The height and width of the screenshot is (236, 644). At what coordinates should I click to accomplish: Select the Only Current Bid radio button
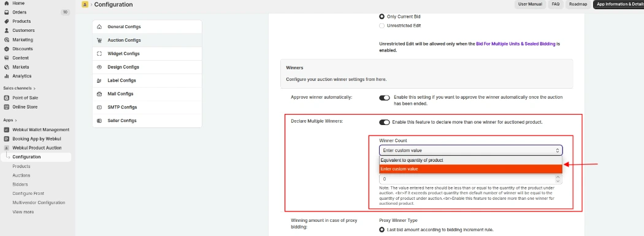click(x=382, y=17)
